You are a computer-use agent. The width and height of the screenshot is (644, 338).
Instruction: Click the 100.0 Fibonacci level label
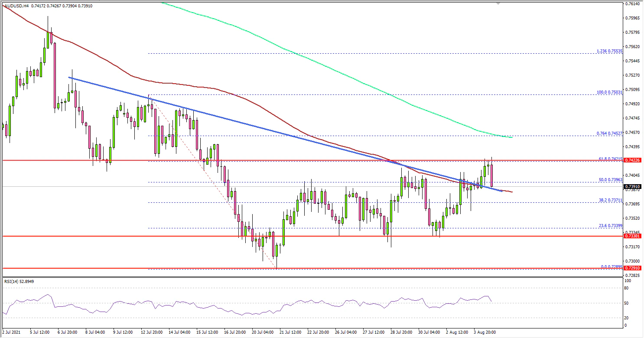[610, 92]
